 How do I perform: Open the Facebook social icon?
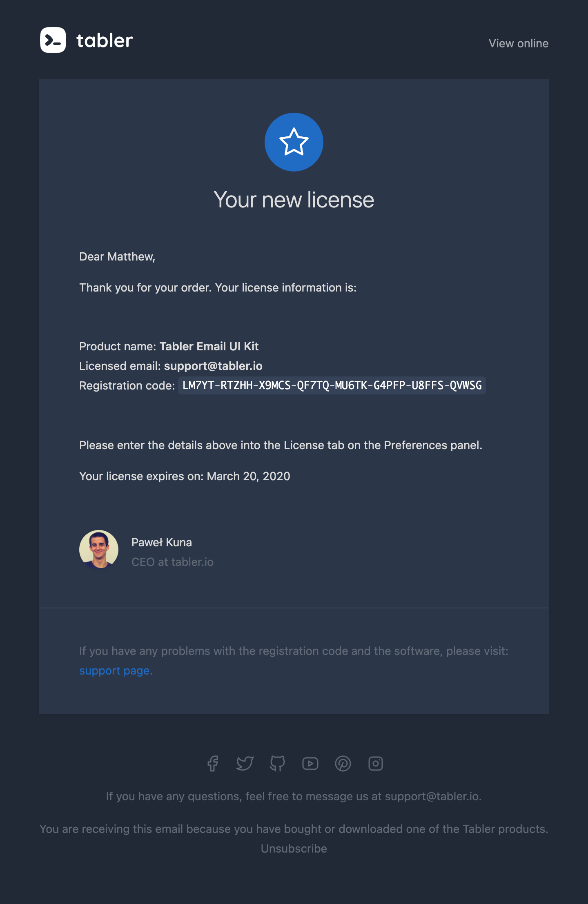click(x=212, y=764)
